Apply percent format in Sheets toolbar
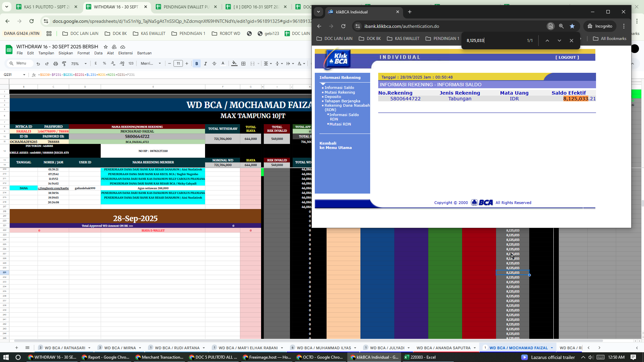Viewport: 644px width, 362px height. (x=105, y=63)
